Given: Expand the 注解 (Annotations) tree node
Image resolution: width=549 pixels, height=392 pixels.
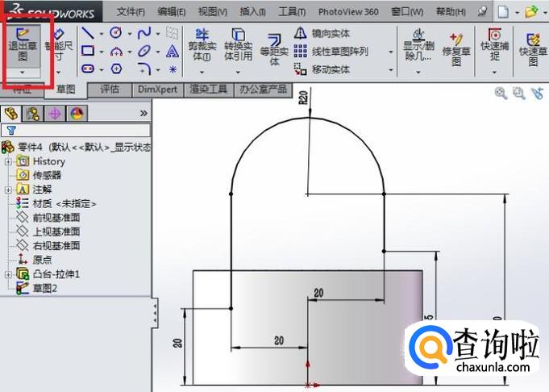Looking at the screenshot, I should coord(9,190).
